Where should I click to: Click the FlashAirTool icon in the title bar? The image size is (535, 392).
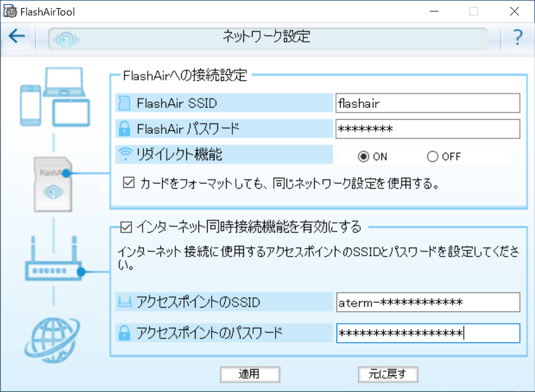(x=9, y=10)
